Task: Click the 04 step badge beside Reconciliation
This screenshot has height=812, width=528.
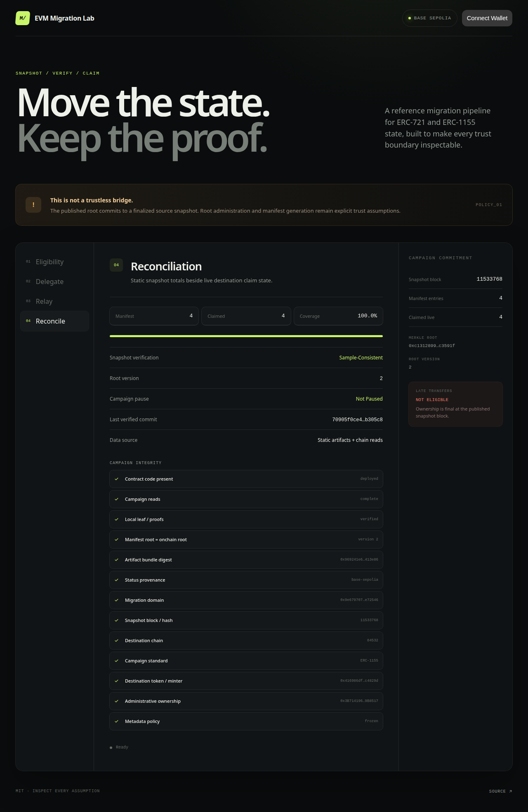Action: tap(116, 265)
